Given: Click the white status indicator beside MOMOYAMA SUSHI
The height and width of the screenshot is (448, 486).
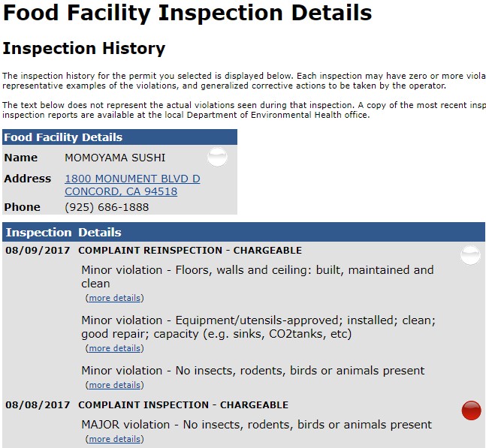Looking at the screenshot, I should [x=217, y=157].
